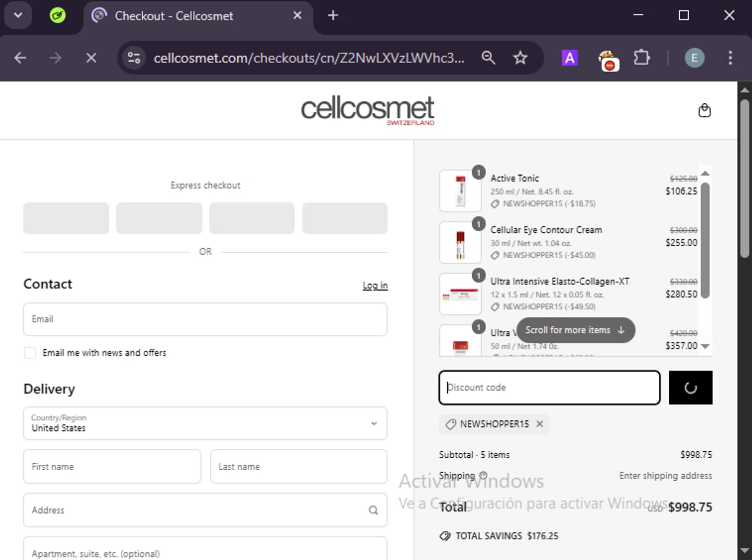Image resolution: width=752 pixels, height=560 pixels.
Task: Focus the First name field
Action: tap(112, 467)
